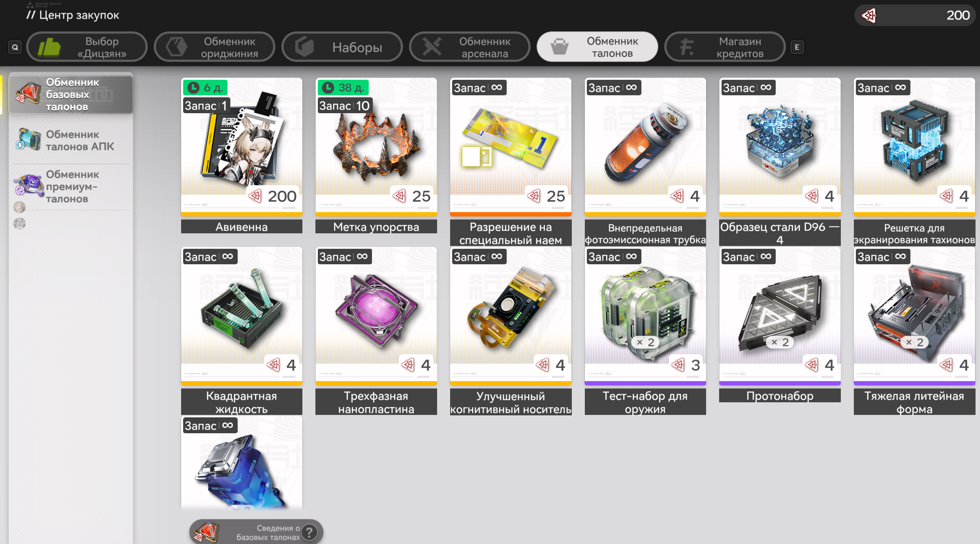
Task: Open Обменник премиум-талонов sidebar entry
Action: 71,186
